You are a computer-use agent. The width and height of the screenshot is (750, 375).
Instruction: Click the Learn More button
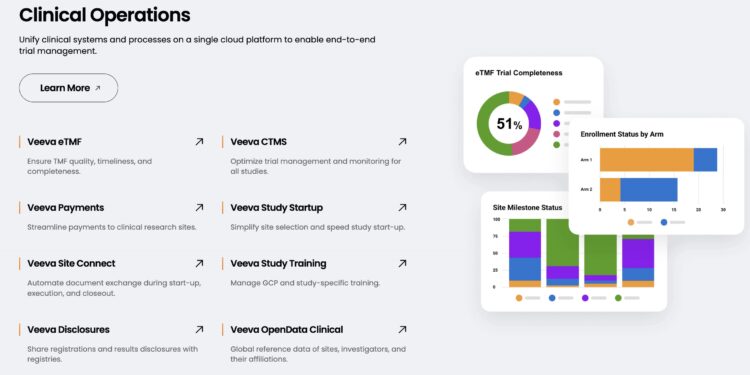(x=68, y=88)
